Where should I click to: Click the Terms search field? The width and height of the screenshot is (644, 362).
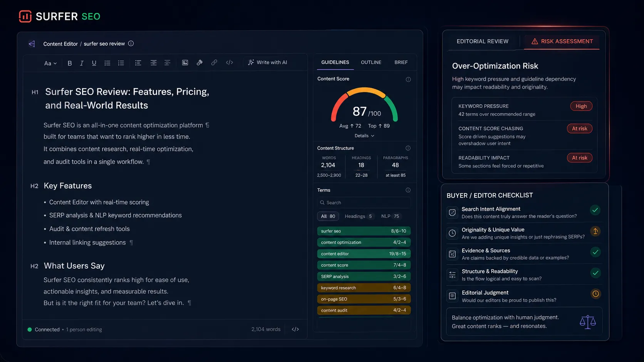(x=364, y=203)
